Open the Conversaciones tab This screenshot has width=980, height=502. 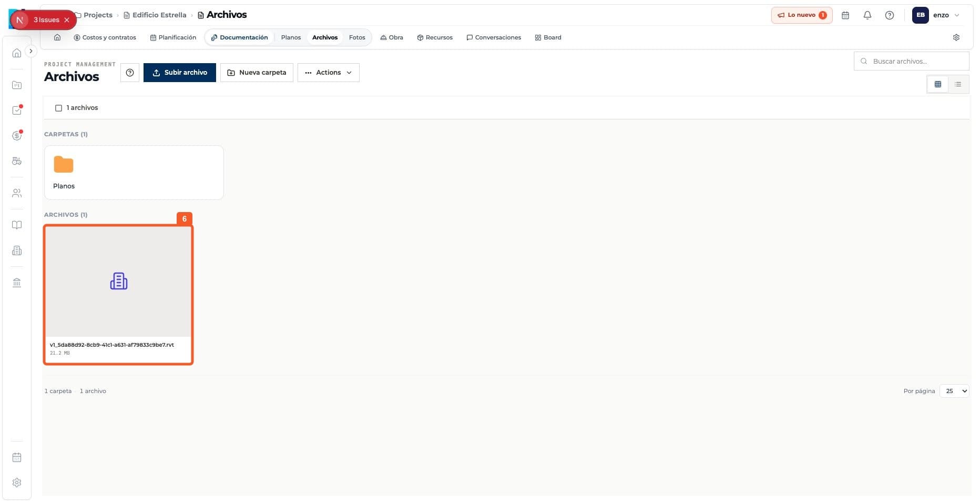pos(494,37)
